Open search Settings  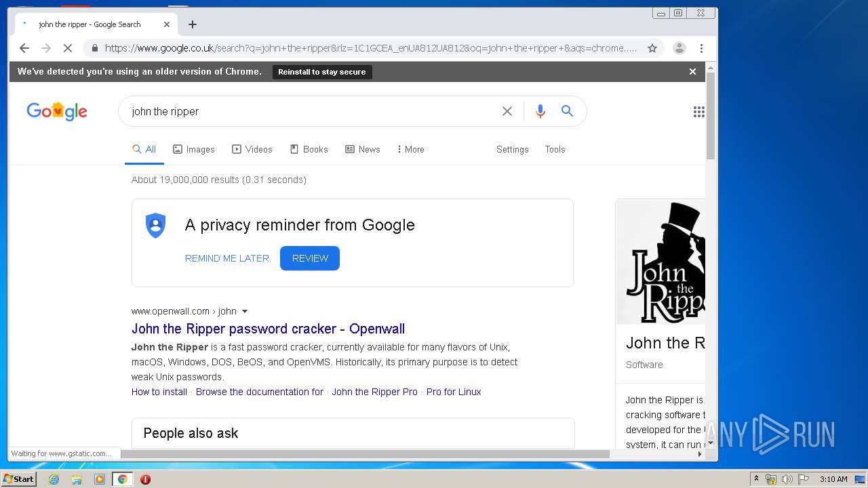513,149
